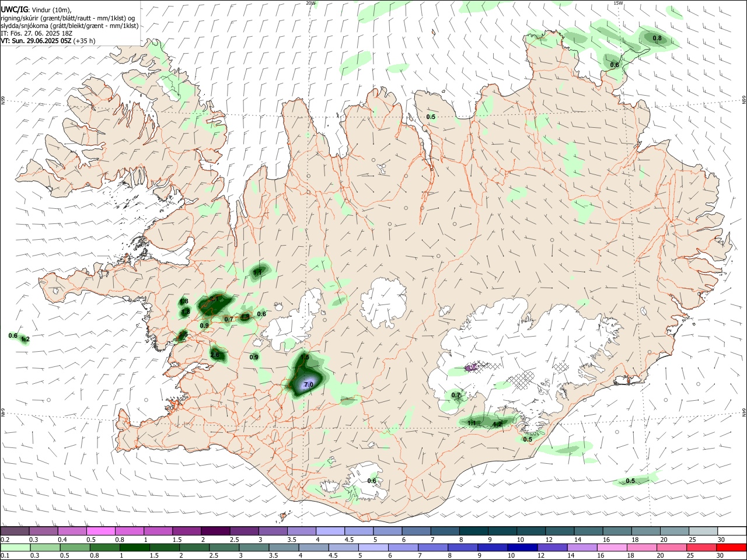Screen dimensions: 747x560
Task: Click the 0.6 label on the southern glacier
Action: (372, 481)
